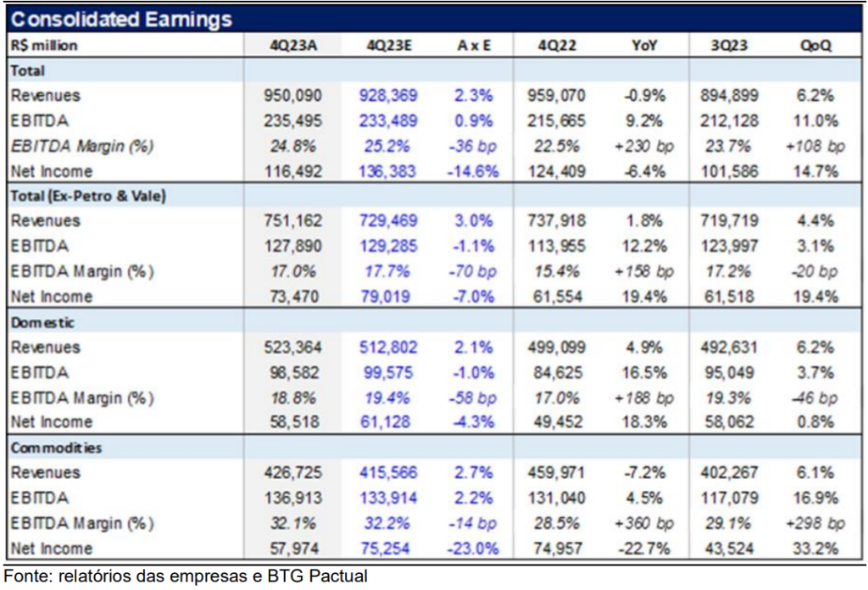Select the 4Q23A column header

[x=292, y=46]
